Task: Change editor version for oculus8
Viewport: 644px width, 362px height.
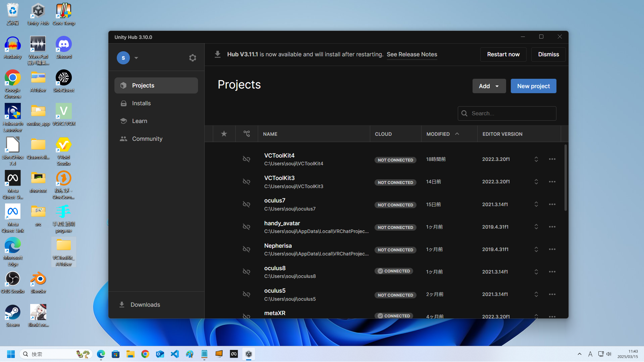Action: [x=536, y=272]
